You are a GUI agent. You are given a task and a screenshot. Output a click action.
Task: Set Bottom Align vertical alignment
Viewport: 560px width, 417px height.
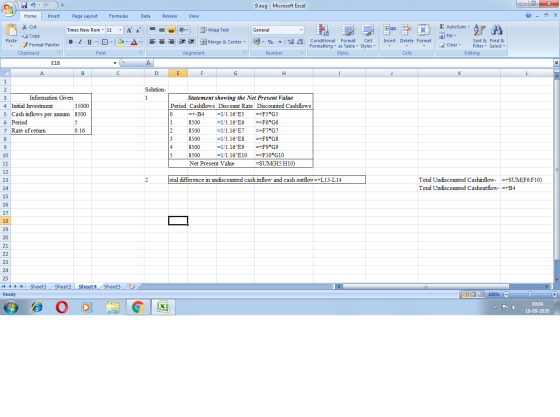(171, 30)
